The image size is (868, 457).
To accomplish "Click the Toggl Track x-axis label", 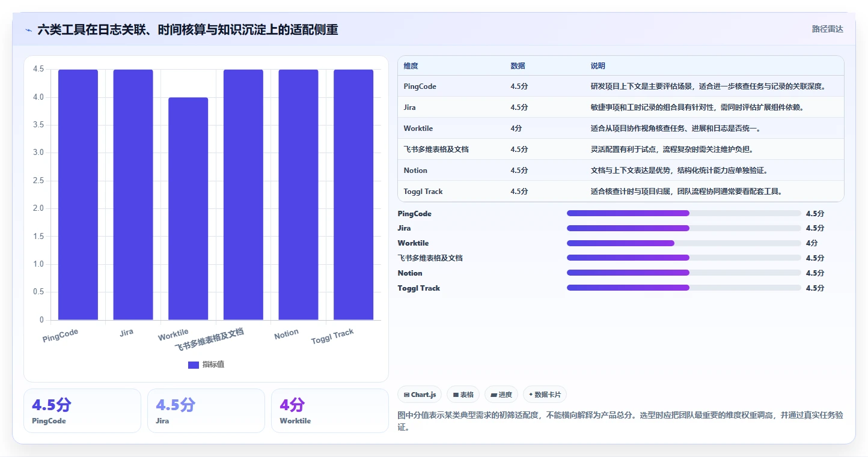I will (332, 337).
